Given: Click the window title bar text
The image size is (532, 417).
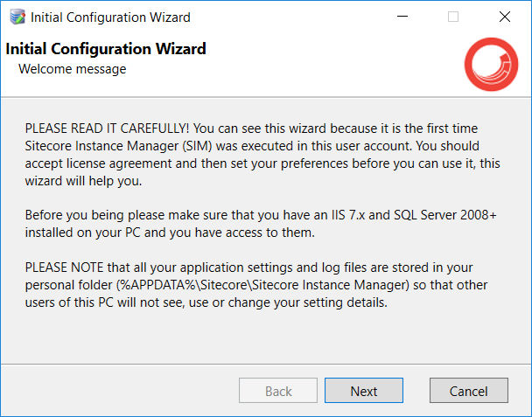Looking at the screenshot, I should (110, 17).
